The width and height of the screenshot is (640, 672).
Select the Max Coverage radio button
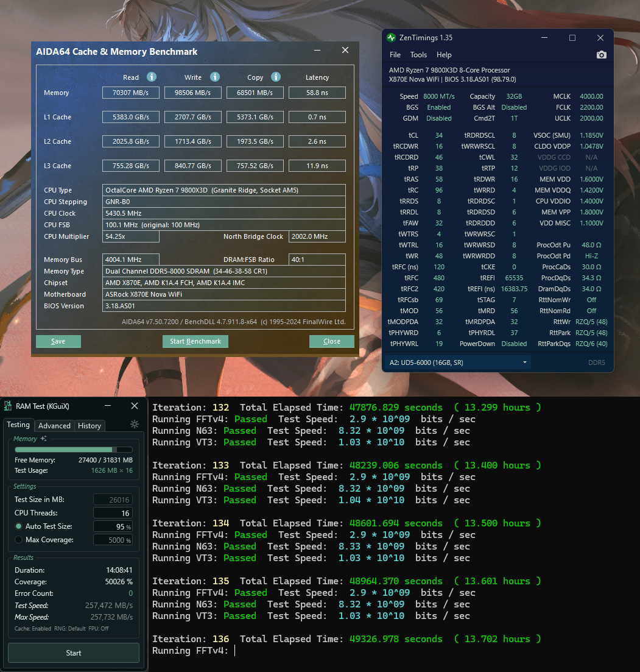point(19,540)
